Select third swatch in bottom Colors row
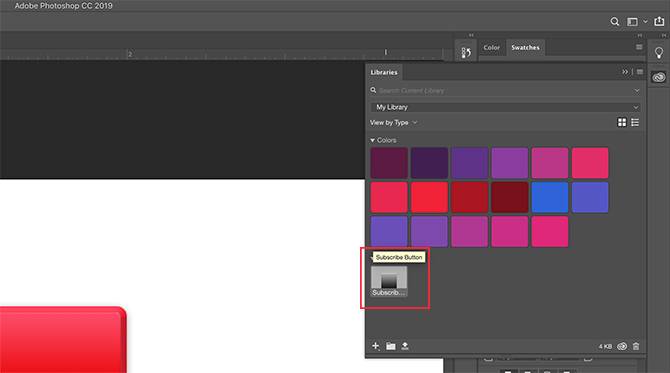Screen dimensions: 670x373 (x=469, y=232)
